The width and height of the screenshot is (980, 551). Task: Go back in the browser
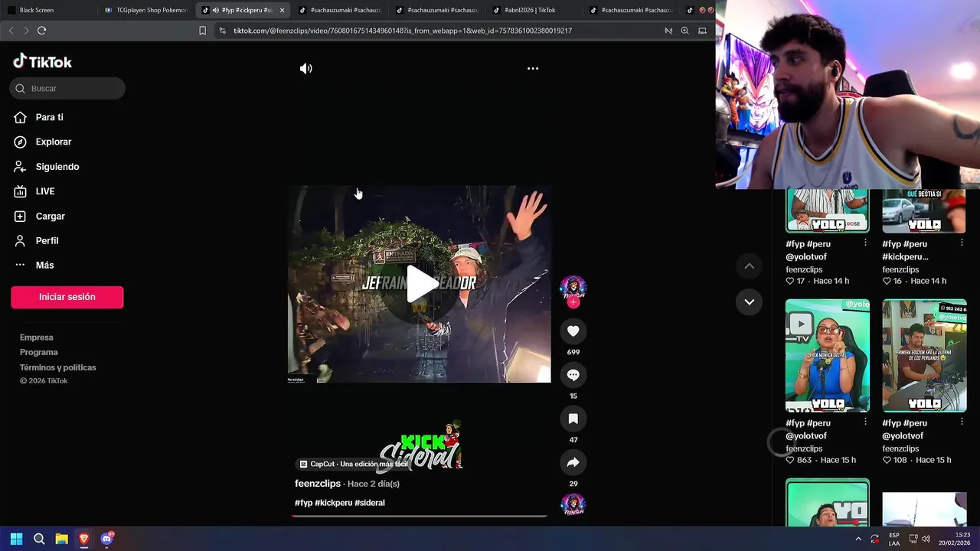11,31
